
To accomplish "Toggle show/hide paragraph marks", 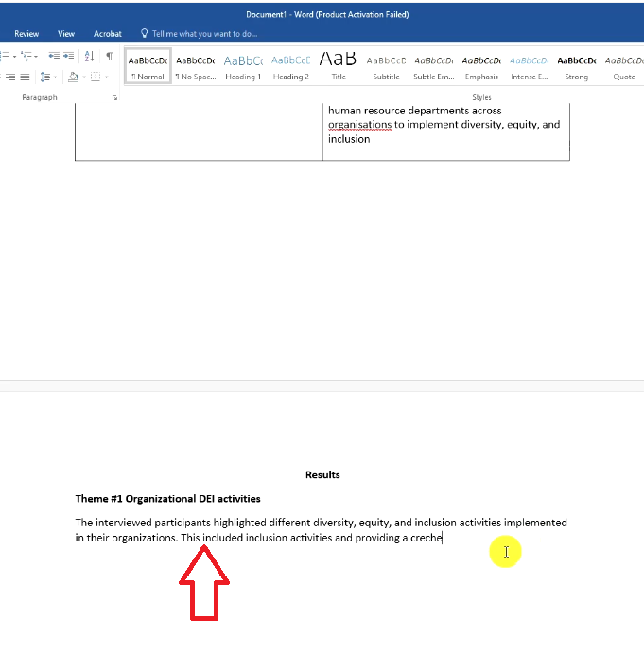I will [110, 56].
